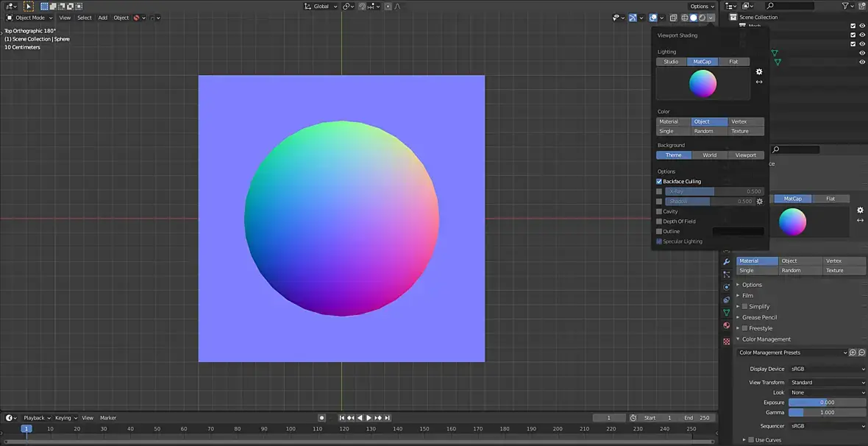This screenshot has width=868, height=446.
Task: Enable the Outline checkbox
Action: [659, 231]
